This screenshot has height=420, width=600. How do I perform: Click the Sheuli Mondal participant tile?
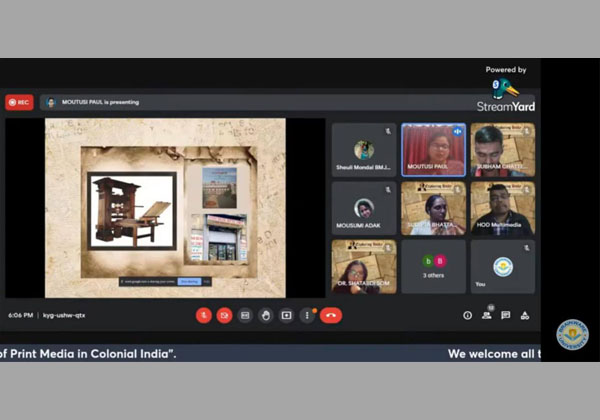(x=364, y=149)
